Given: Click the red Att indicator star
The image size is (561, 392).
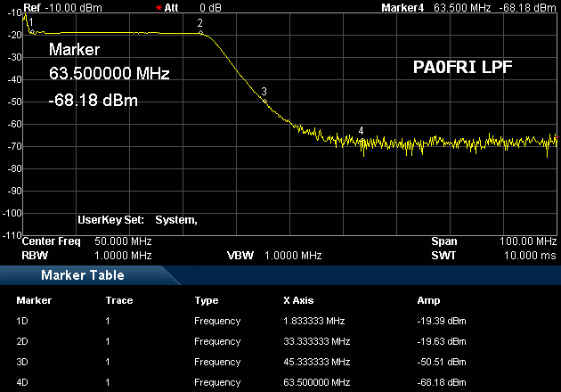Looking at the screenshot, I should pos(159,7).
